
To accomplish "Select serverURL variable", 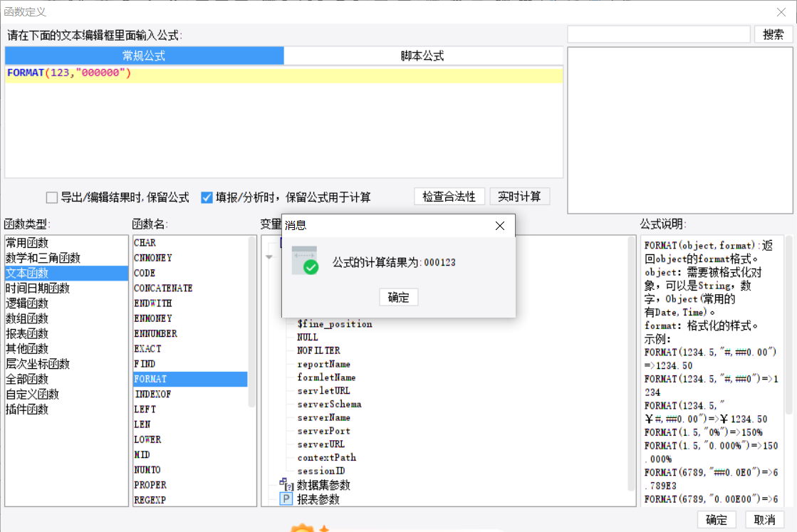I will [x=321, y=444].
